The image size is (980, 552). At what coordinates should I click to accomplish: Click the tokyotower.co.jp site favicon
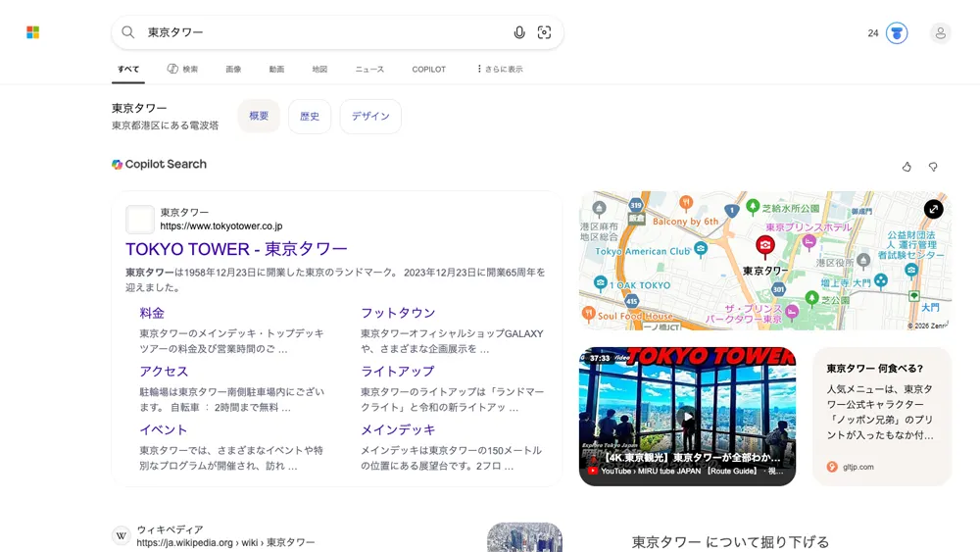(x=140, y=220)
